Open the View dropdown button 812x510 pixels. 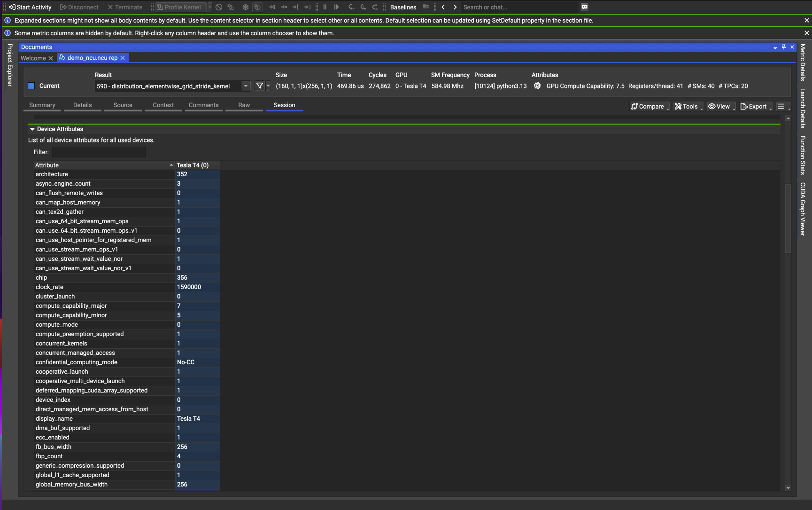click(x=721, y=106)
